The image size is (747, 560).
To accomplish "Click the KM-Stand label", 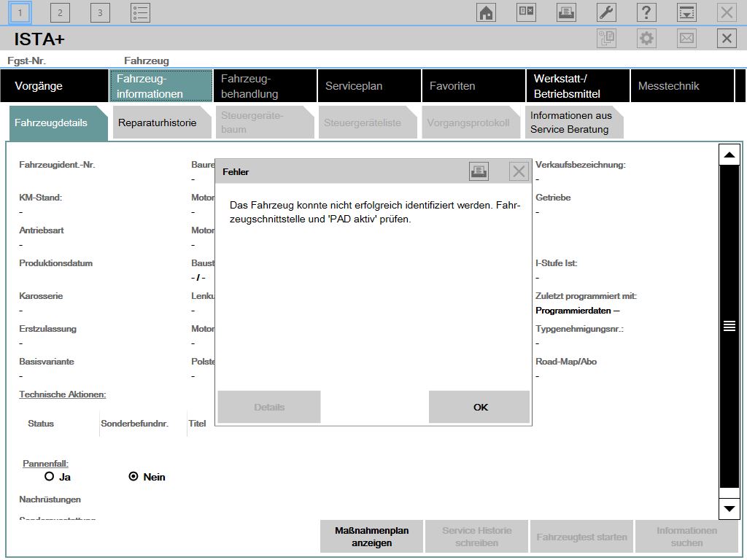I will [x=41, y=198].
